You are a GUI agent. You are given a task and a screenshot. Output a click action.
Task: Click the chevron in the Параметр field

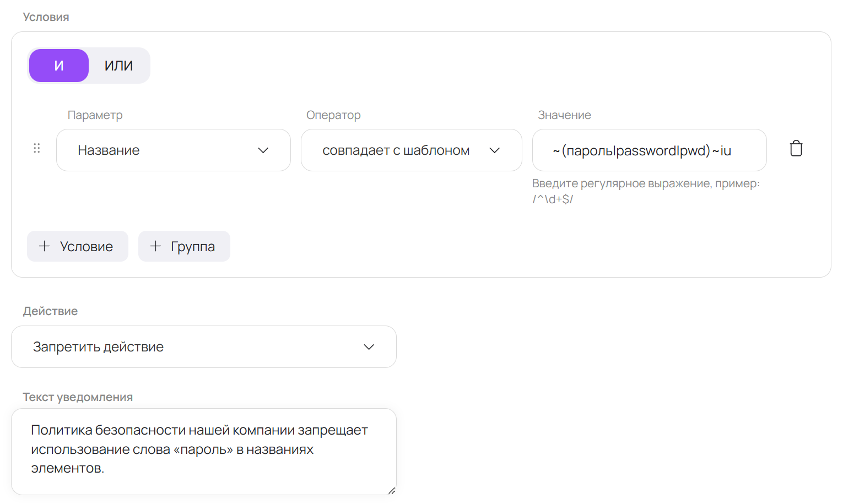263,150
